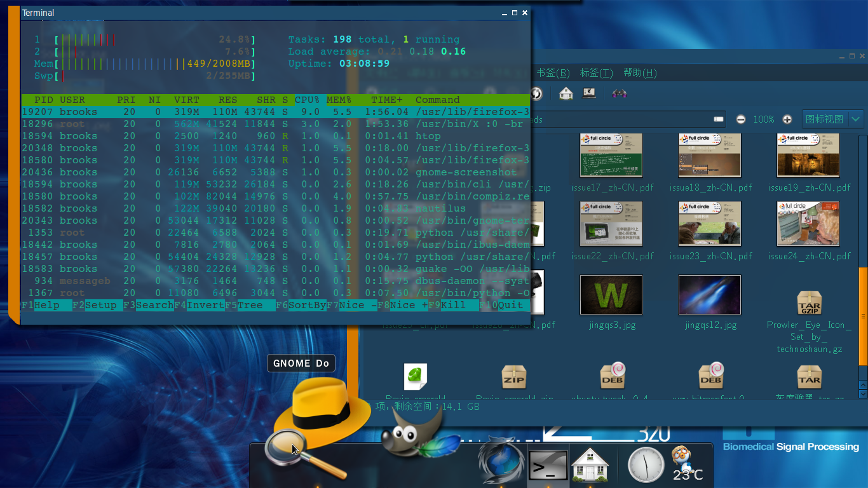
Task: Select the TAR archive in the bottom row
Action: point(810,377)
